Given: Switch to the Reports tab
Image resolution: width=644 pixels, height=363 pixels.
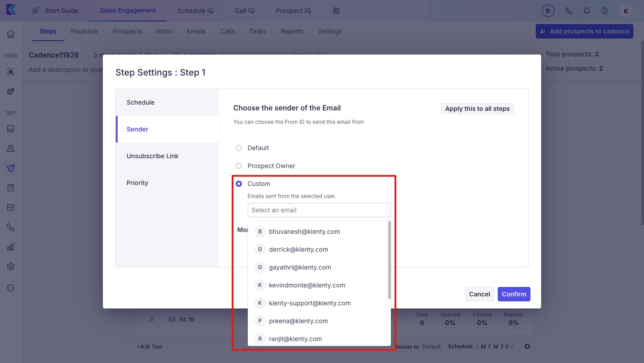Looking at the screenshot, I should tap(292, 31).
